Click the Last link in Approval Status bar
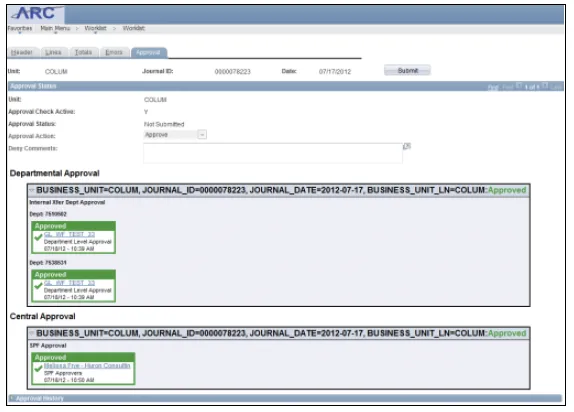Screen dimensions: 574x412 pos(556,87)
